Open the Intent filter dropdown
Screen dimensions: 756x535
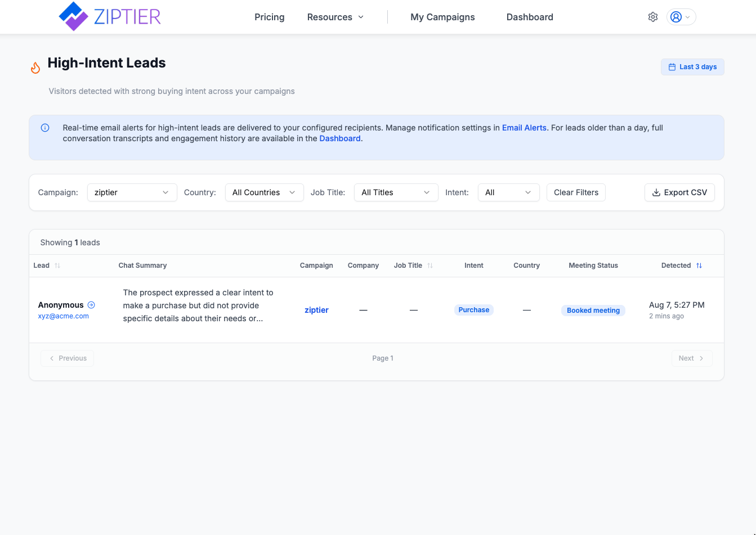(x=509, y=192)
